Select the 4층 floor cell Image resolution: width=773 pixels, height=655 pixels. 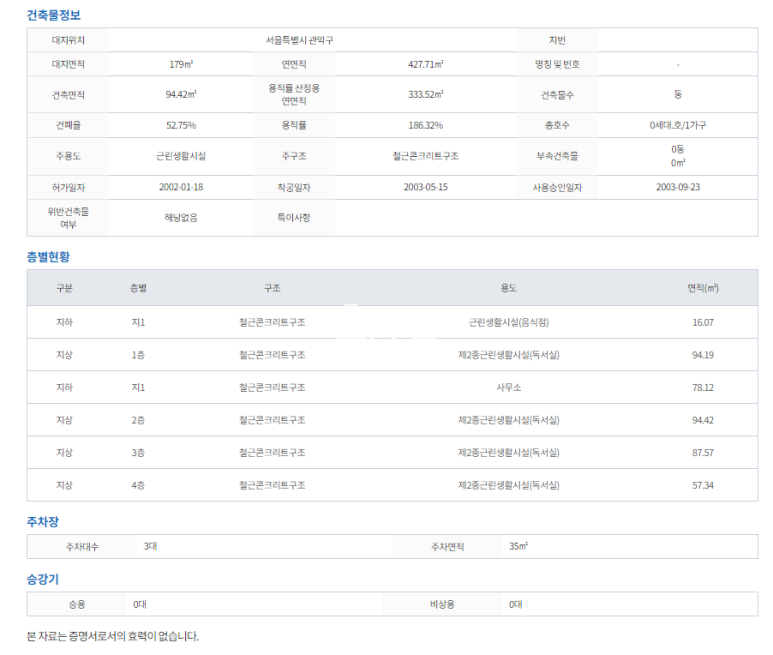point(138,485)
